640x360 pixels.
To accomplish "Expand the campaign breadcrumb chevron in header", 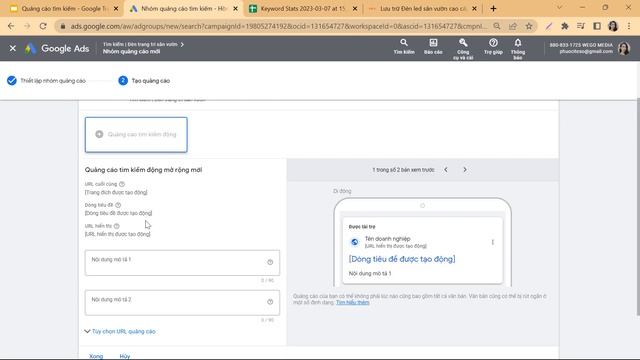I will pos(182,44).
